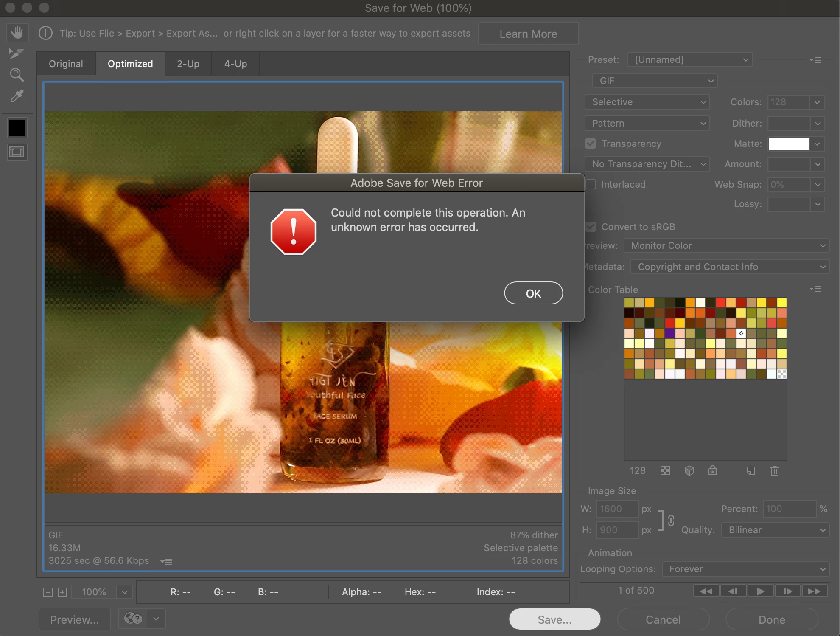Click OK in the error dialog
This screenshot has height=636, width=840.
[533, 293]
